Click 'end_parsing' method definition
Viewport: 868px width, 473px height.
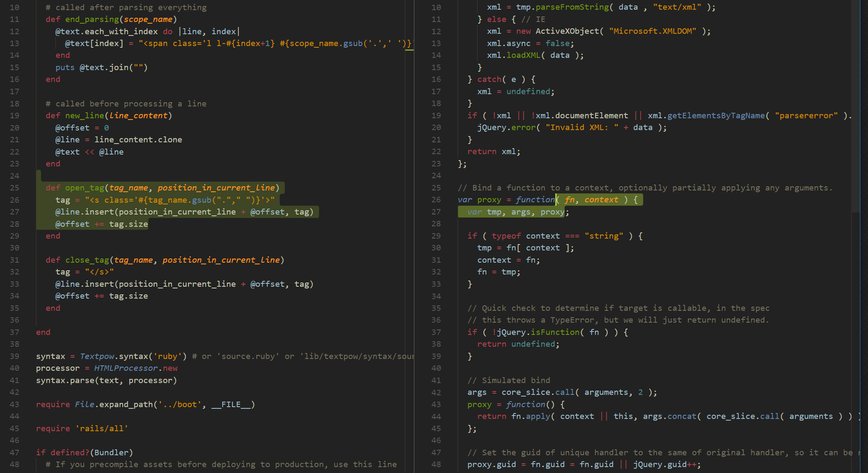(x=92, y=19)
